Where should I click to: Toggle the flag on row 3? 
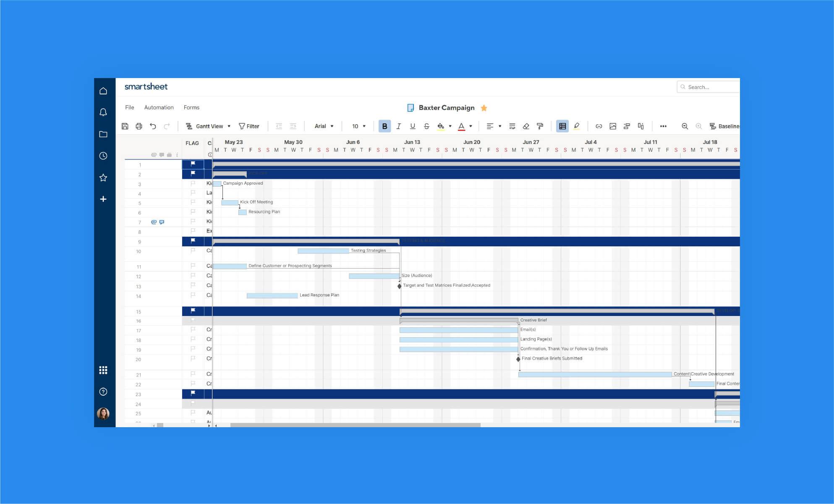tap(193, 184)
